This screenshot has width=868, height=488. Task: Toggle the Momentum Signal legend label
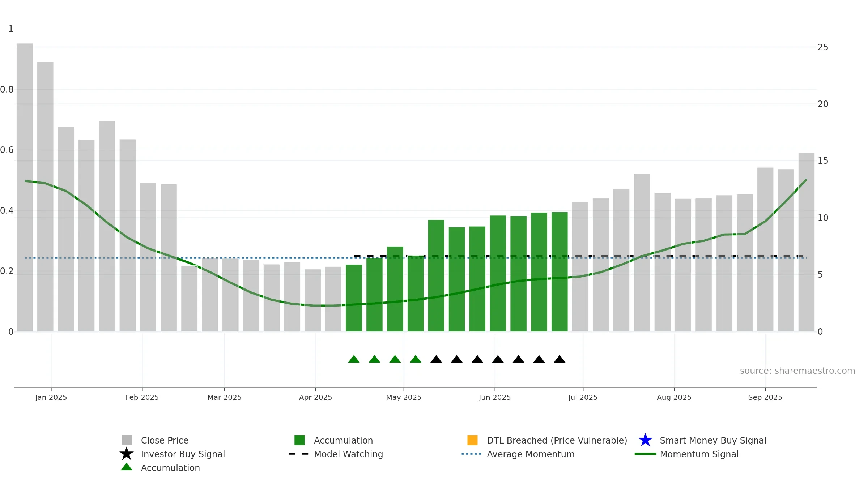[699, 454]
